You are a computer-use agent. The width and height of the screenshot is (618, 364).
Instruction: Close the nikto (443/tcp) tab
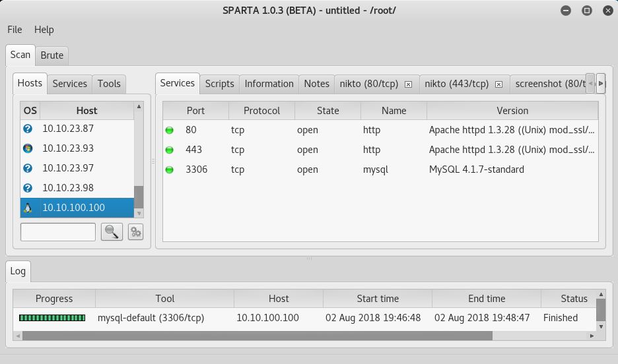[498, 84]
